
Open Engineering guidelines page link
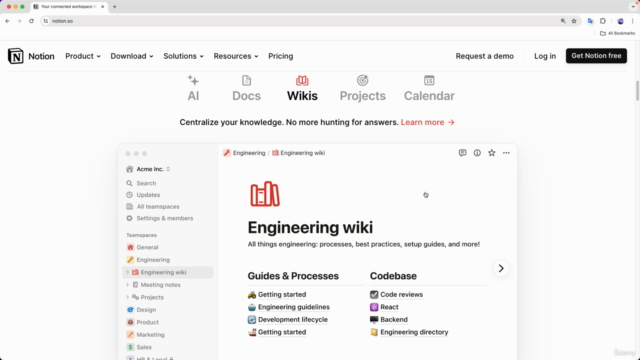tap(293, 307)
